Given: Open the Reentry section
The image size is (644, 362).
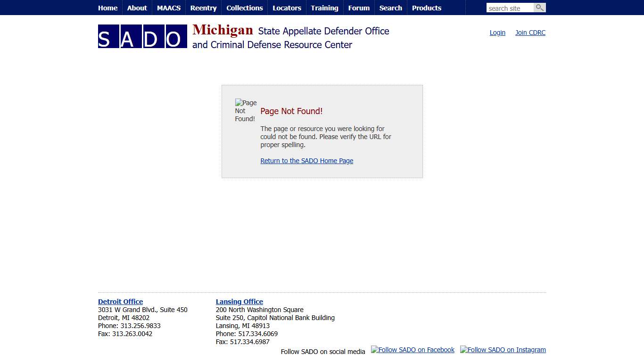Looking at the screenshot, I should point(203,8).
